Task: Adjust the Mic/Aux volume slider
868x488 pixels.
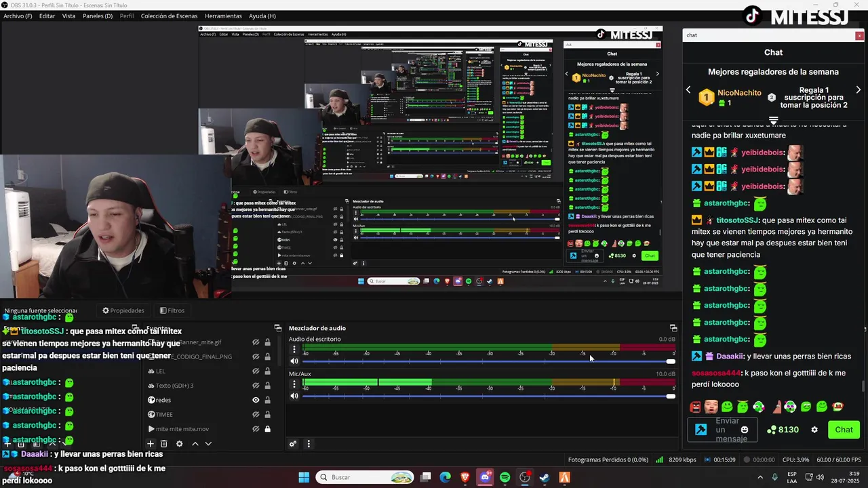Action: (489, 396)
